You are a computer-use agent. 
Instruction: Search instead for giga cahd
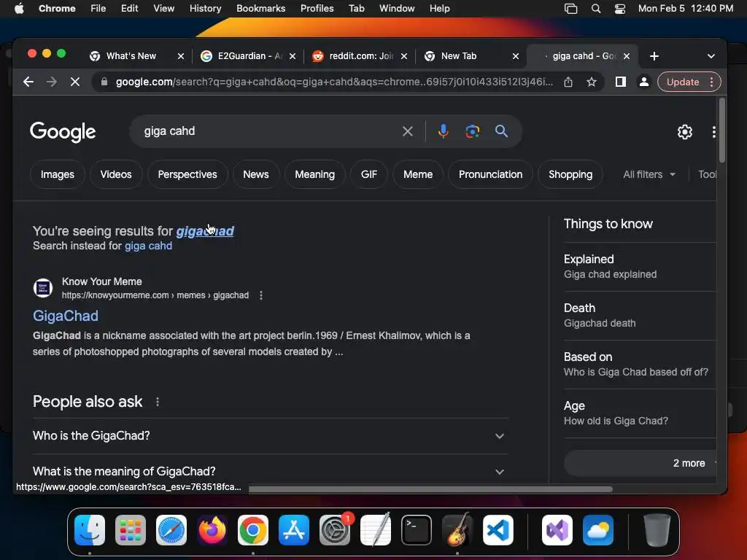click(148, 246)
